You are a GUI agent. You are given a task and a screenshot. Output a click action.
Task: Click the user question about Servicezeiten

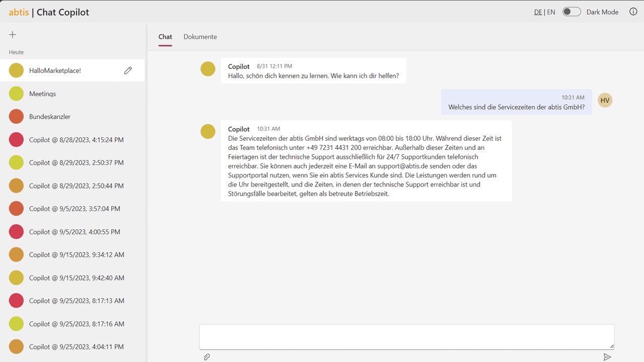pos(516,102)
